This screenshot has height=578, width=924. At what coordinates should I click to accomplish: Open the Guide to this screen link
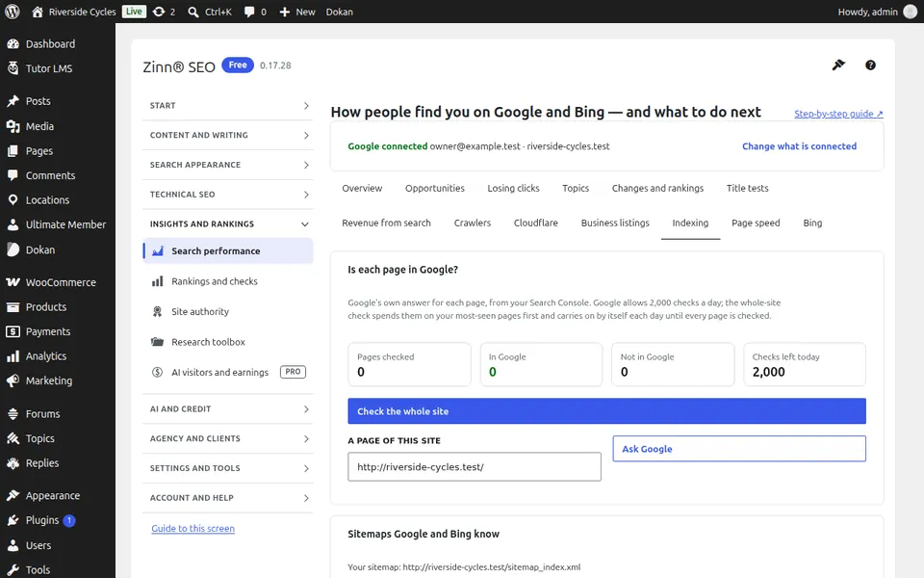tap(192, 529)
